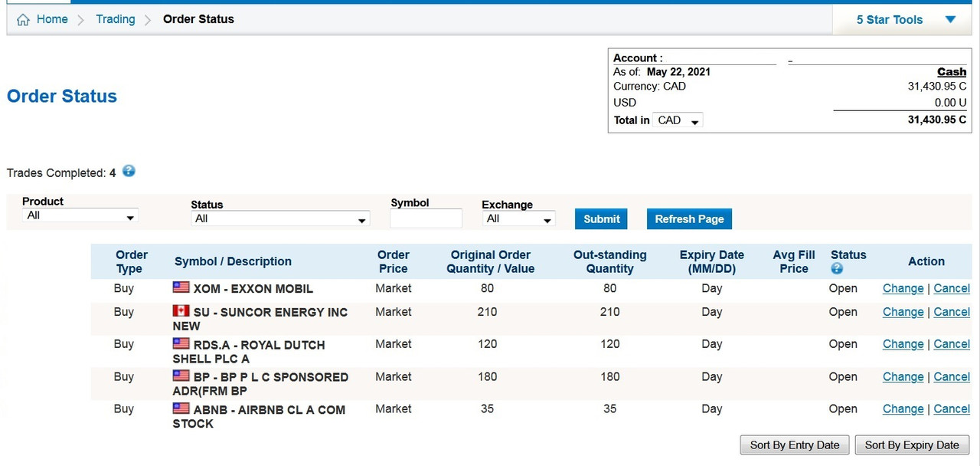Click Sort By Expiry Date button
Image resolution: width=980 pixels, height=466 pixels.
(x=912, y=445)
